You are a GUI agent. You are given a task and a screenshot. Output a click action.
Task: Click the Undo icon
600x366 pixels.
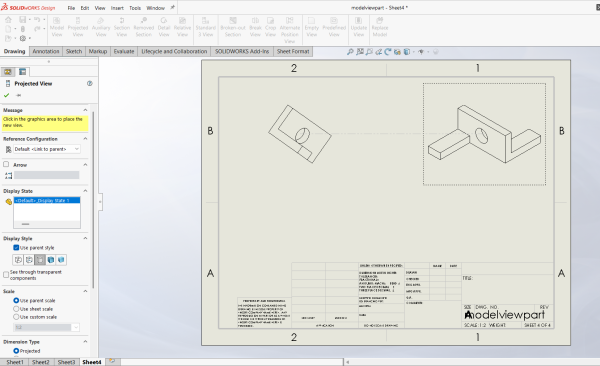37,20
